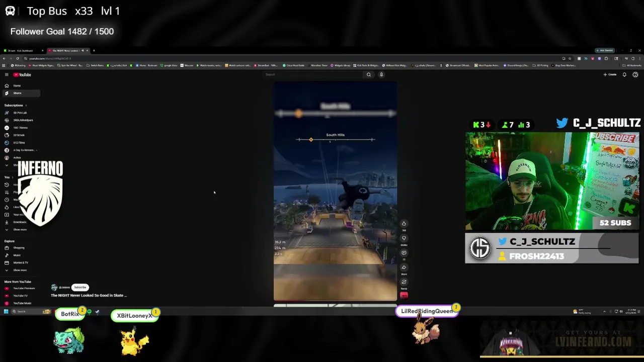
Task: Click the History clock icon
Action: pos(7,185)
